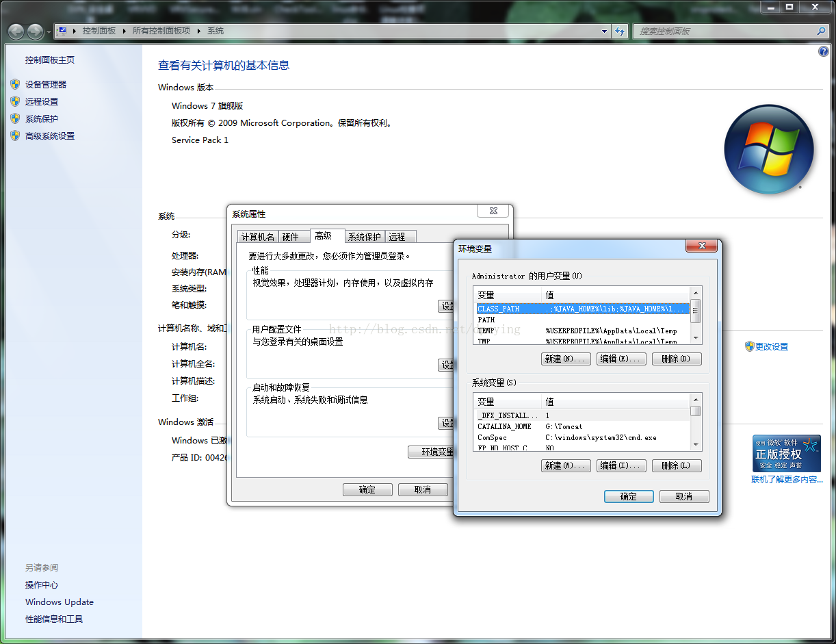Click down arrow of user variables scrollbar
This screenshot has width=836, height=644.
(x=696, y=337)
